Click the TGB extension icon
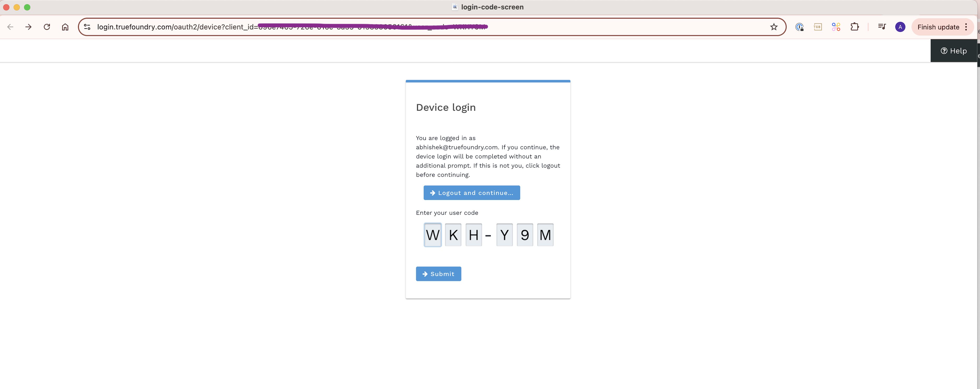 click(818, 27)
